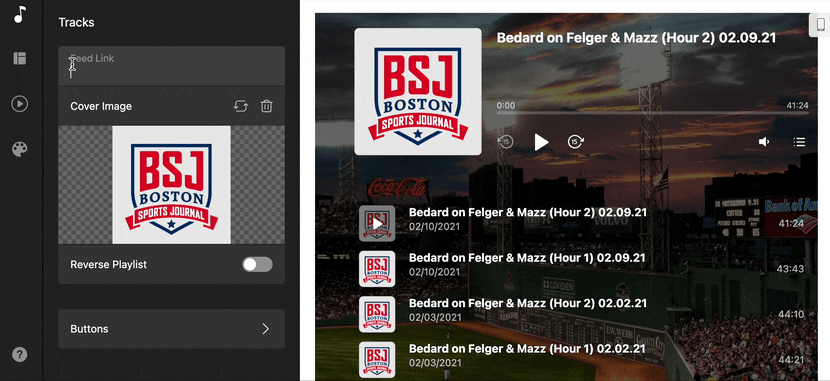This screenshot has height=381, width=830.
Task: Click the 0:00 elapsed time label
Action: pyautogui.click(x=506, y=105)
